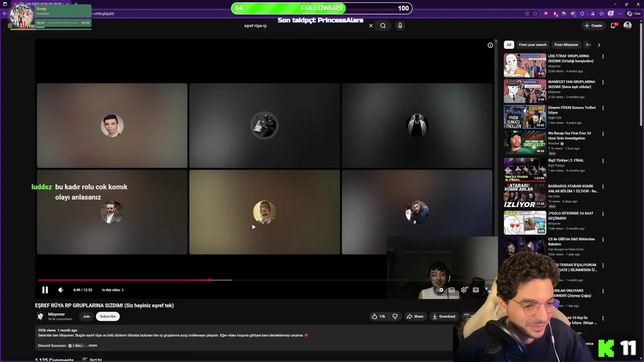Open options for the 'MANİFEST FAN GRUPLARINA' video

tap(603, 82)
